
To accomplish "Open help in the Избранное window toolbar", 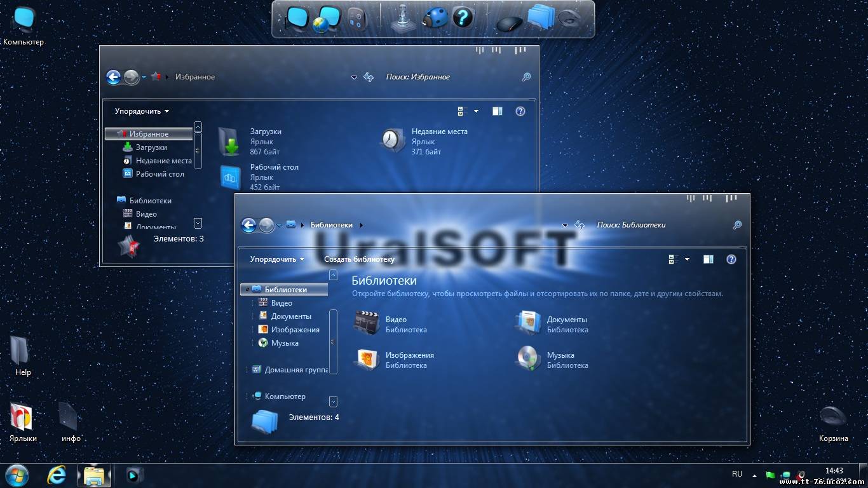I will (520, 111).
